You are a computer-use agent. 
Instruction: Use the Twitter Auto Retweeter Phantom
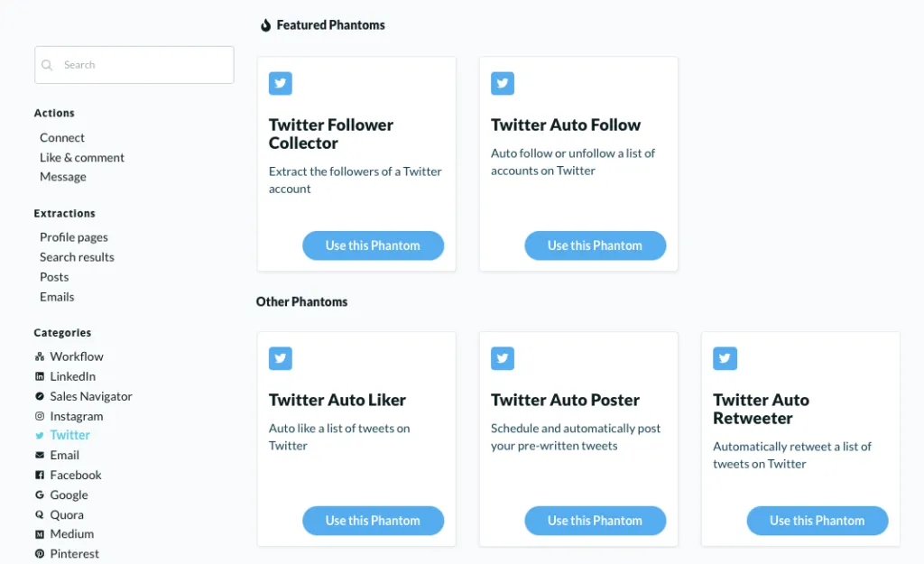pos(817,521)
